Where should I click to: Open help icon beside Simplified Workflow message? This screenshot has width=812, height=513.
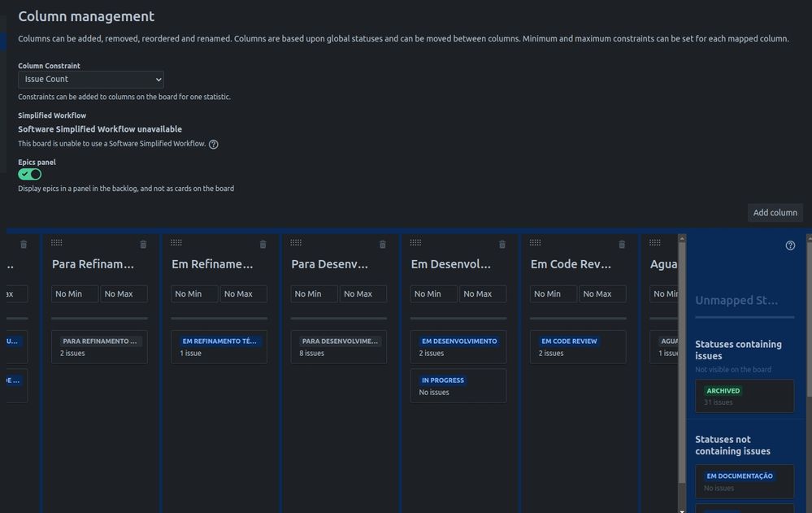[x=213, y=144]
